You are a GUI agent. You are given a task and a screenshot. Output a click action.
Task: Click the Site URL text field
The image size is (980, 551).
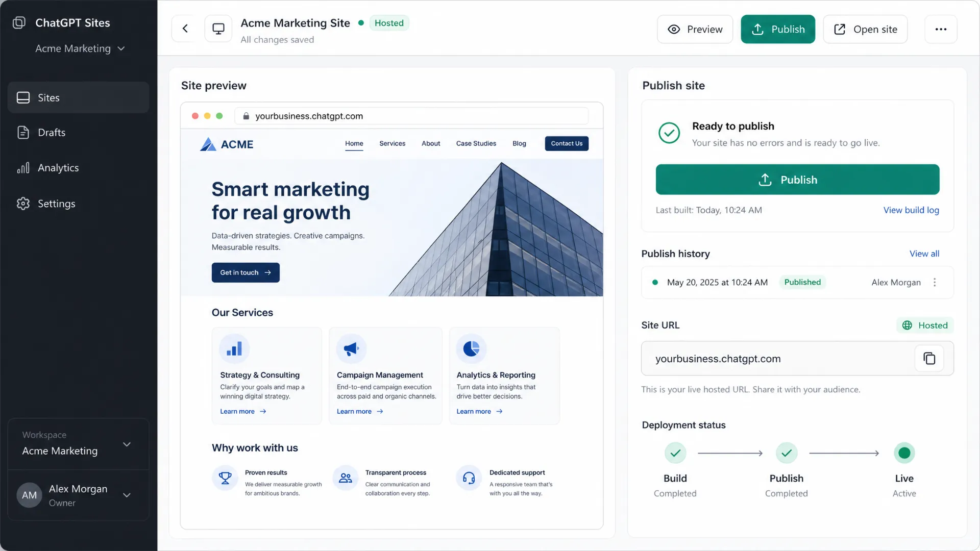(x=797, y=358)
